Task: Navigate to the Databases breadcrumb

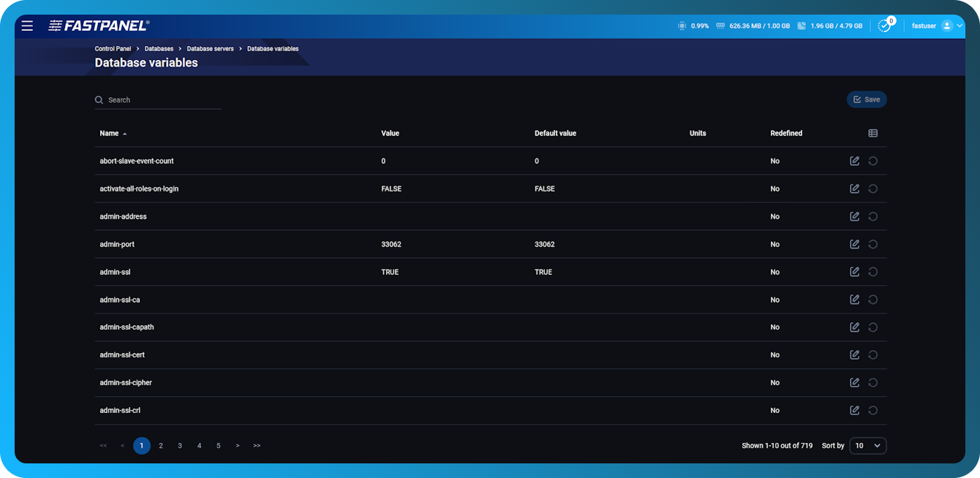Action: [x=158, y=48]
